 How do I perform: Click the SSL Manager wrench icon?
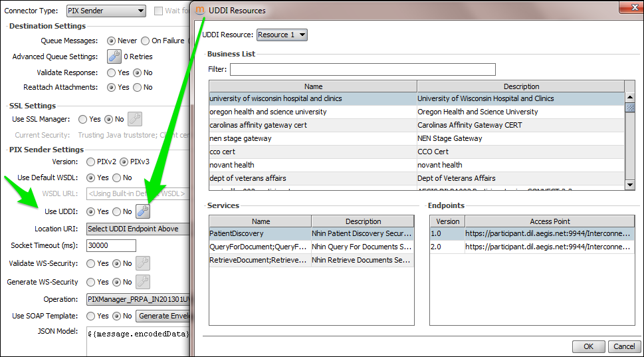click(135, 119)
